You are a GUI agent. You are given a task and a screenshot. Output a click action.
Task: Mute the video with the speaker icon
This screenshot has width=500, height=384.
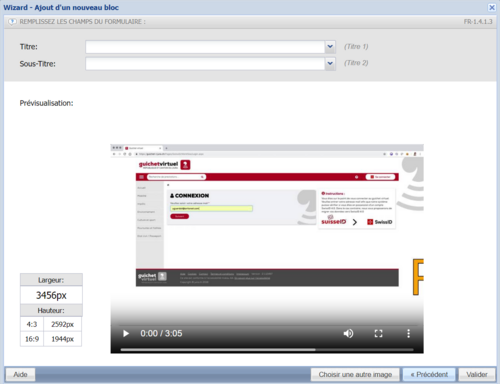[348, 333]
